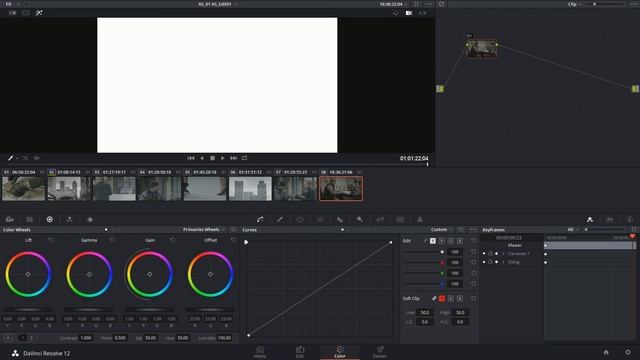Select clip 05 thumbnail in timeline strip
The height and width of the screenshot is (360, 640).
205,189
